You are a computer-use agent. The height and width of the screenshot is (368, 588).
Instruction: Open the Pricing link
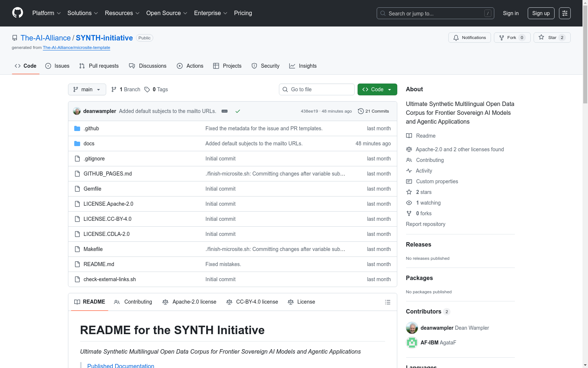(x=243, y=13)
